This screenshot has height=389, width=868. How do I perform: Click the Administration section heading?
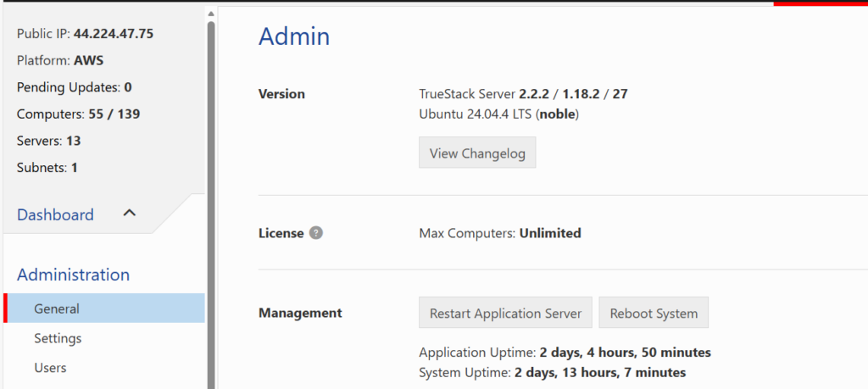pyautogui.click(x=73, y=275)
